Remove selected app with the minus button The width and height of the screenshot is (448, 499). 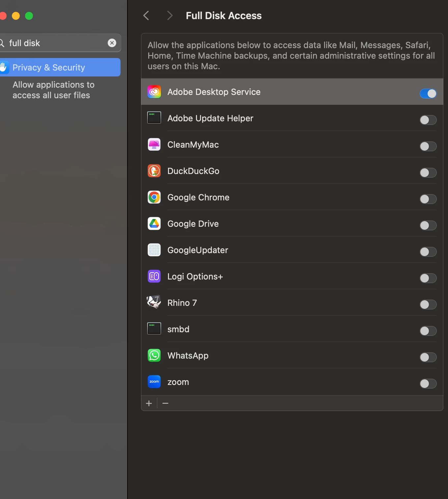click(165, 403)
